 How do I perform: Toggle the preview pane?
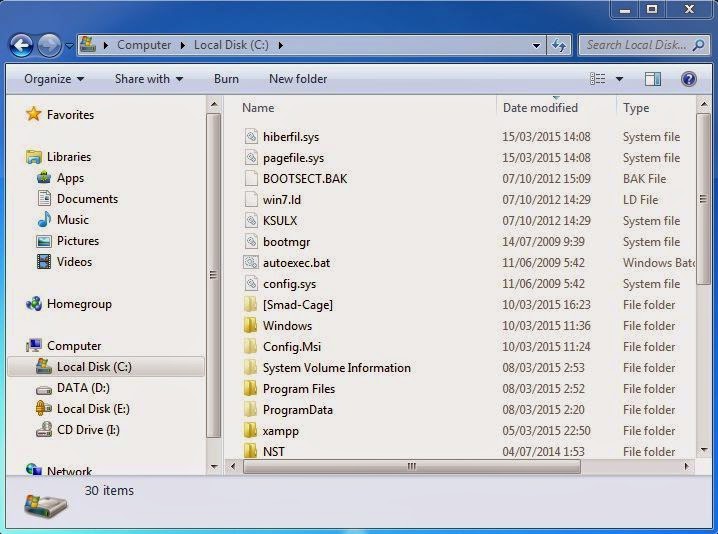pyautogui.click(x=653, y=79)
